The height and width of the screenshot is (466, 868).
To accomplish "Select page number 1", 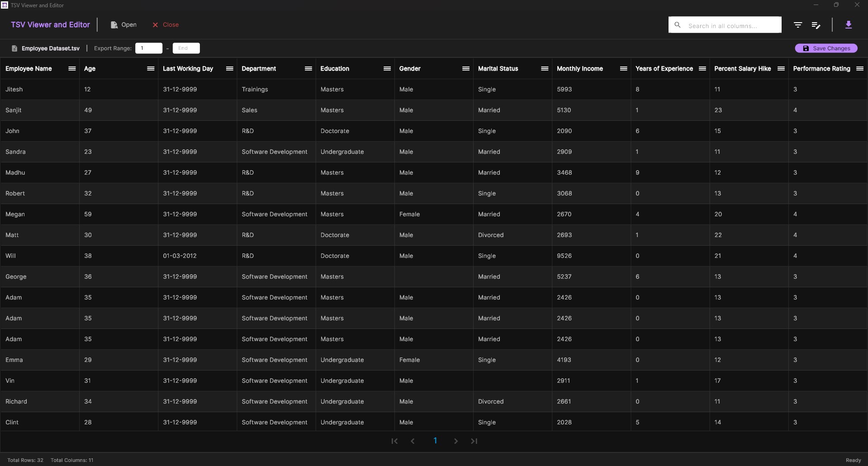I will point(435,441).
